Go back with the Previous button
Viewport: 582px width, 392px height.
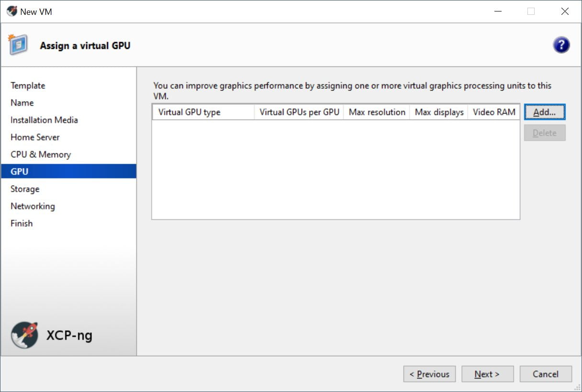(x=429, y=374)
